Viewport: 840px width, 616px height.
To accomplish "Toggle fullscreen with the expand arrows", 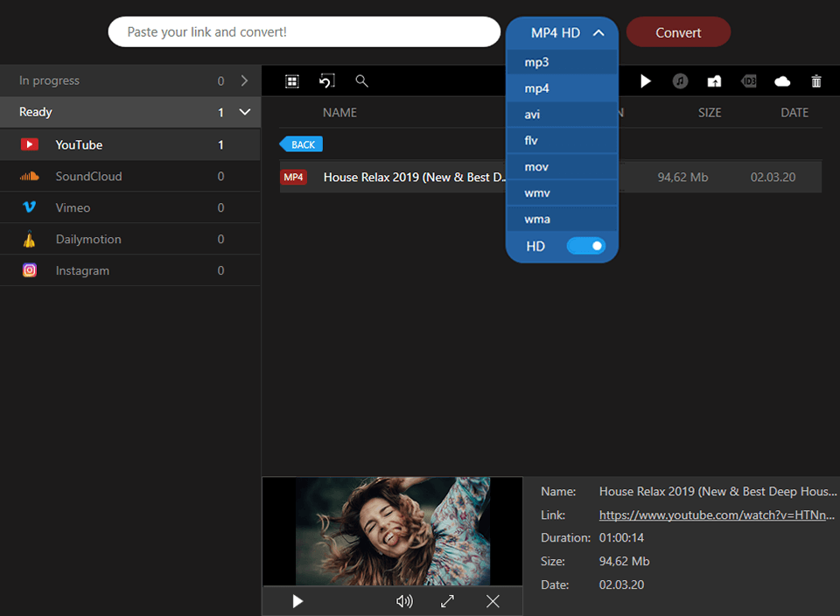I will click(447, 601).
